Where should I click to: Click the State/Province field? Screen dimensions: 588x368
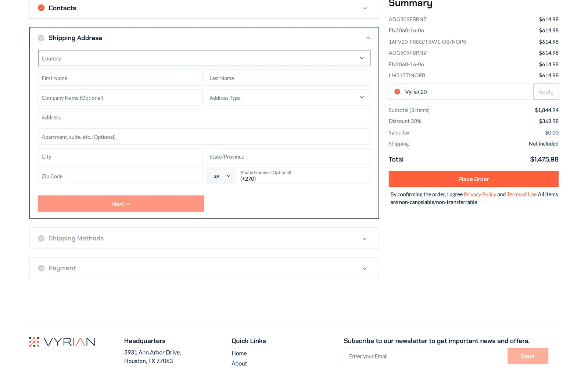point(288,156)
